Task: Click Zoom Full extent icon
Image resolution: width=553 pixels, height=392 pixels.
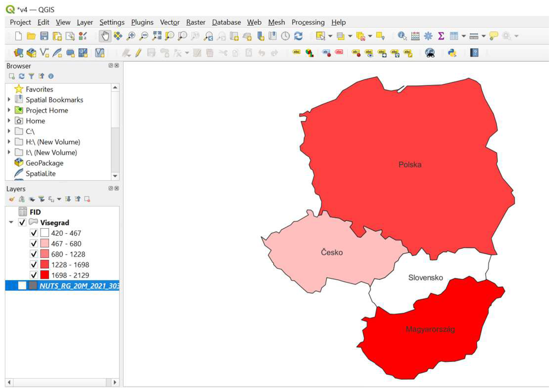Action: [x=157, y=36]
